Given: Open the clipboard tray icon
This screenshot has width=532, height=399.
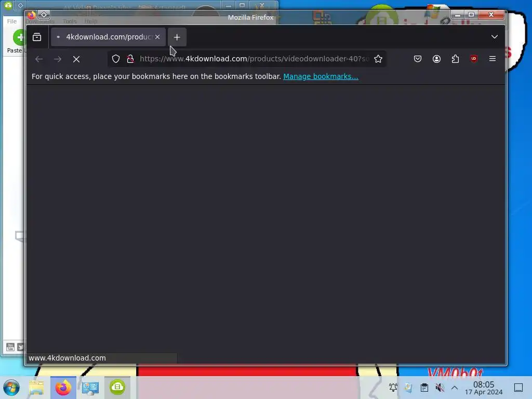Looking at the screenshot, I should pos(424,388).
